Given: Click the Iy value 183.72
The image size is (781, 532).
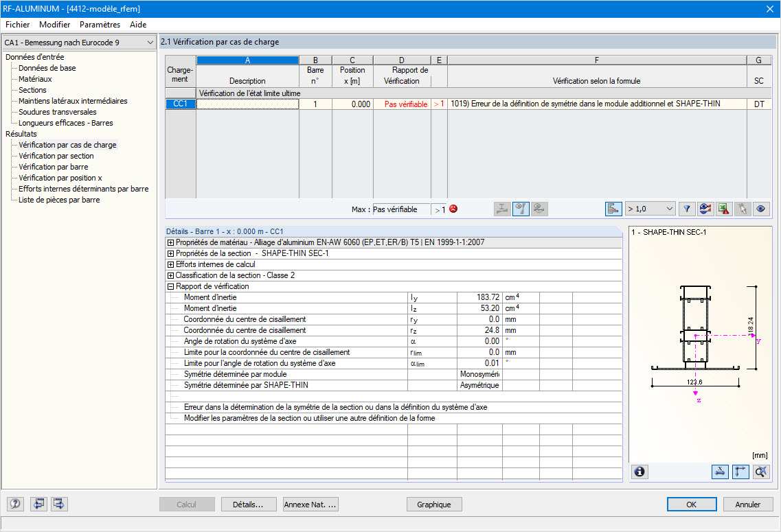Looking at the screenshot, I should coord(479,297).
